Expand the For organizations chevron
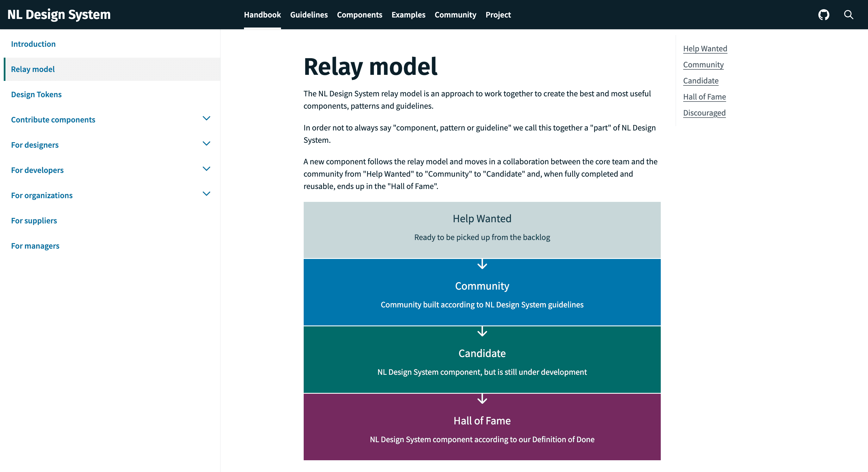 tap(206, 194)
